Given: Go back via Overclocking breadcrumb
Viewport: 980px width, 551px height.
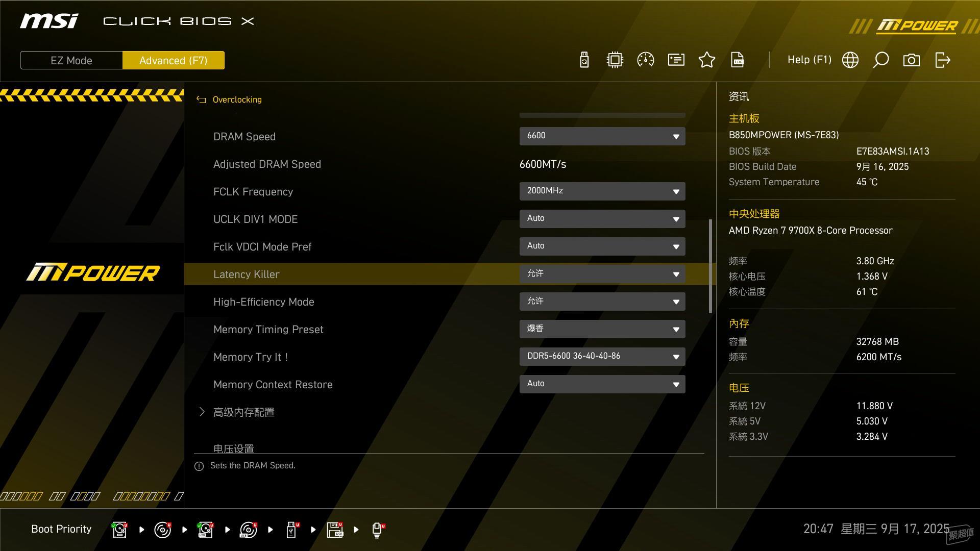Looking at the screenshot, I should (x=237, y=99).
